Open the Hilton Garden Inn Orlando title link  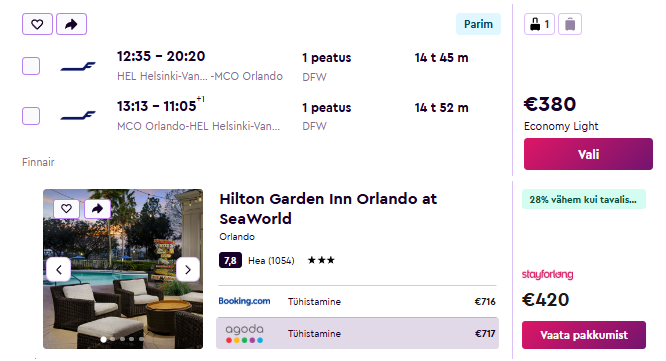click(x=328, y=209)
